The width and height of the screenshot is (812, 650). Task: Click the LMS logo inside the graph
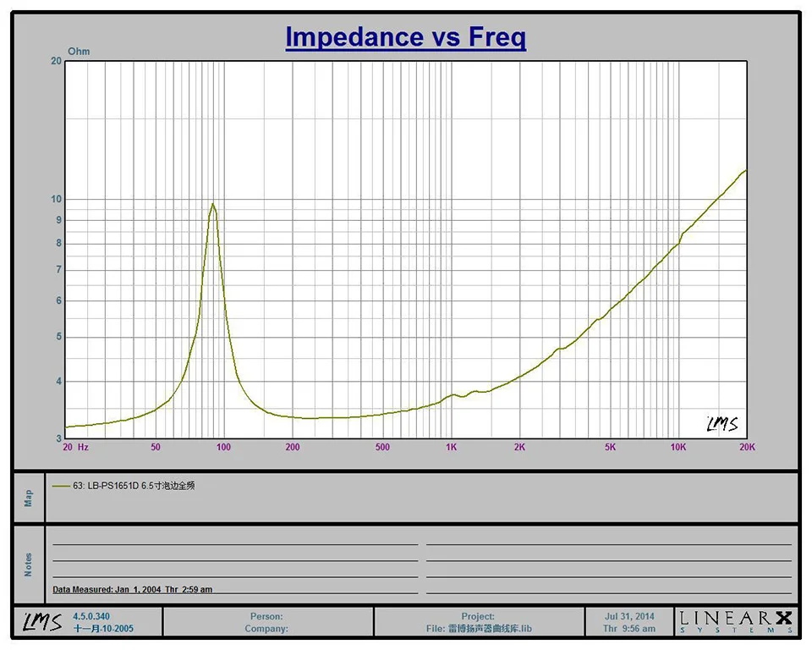click(x=722, y=424)
